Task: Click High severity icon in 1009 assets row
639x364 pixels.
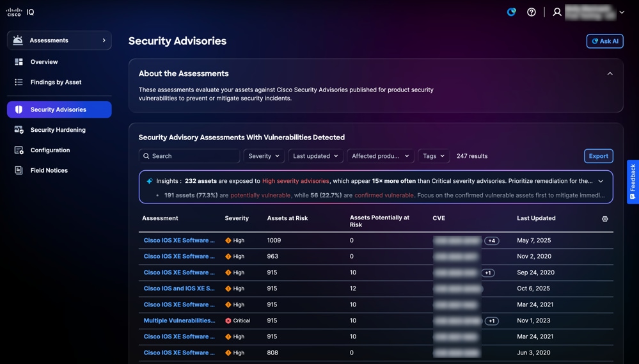Action: (x=228, y=241)
